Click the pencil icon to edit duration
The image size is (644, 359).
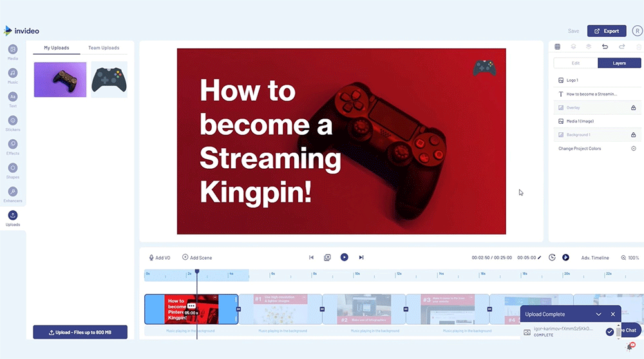[x=539, y=257]
